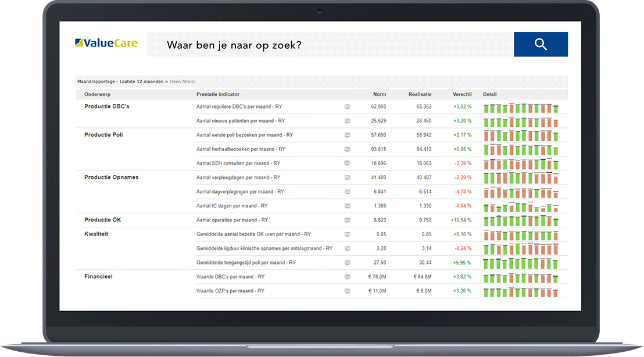The image size is (644, 357).
Task: Click comment icon for Waarde DBC's row
Action: [x=347, y=277]
